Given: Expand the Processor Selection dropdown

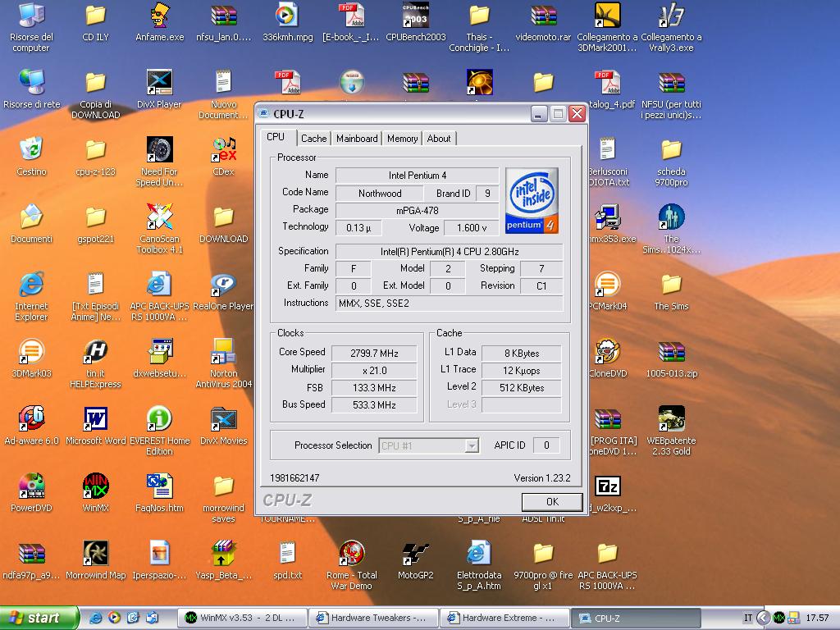Looking at the screenshot, I should 472,445.
